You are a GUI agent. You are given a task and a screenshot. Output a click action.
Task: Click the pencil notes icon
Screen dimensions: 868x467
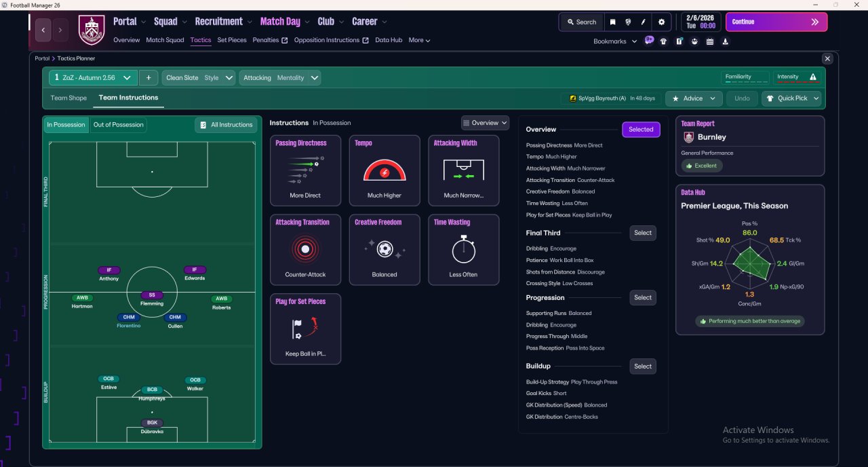click(x=644, y=22)
